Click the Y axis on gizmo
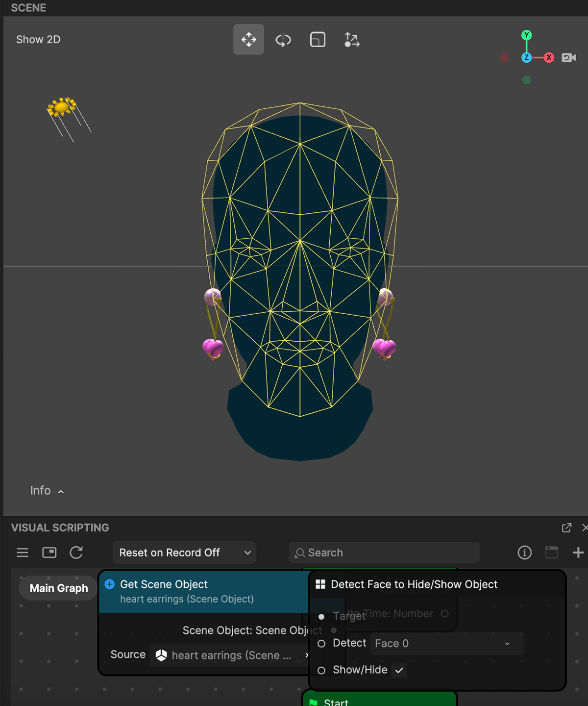 (x=527, y=35)
